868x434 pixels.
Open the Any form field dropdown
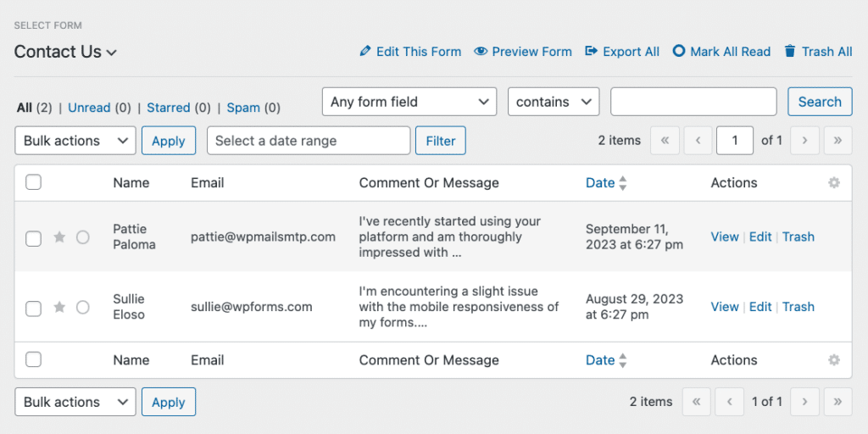point(409,102)
